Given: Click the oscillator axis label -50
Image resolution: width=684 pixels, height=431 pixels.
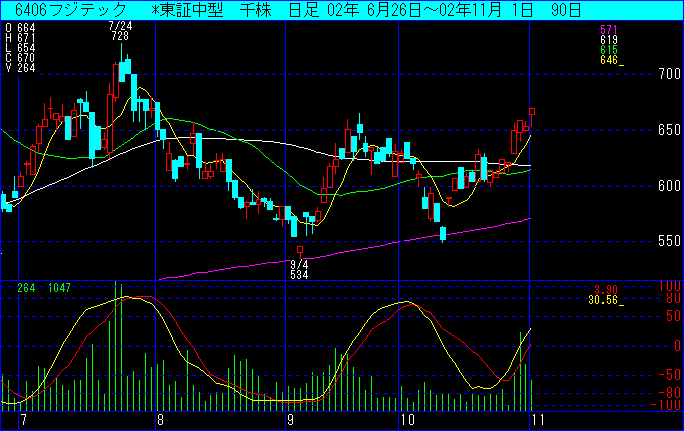Looking at the screenshot, I should 670,375.
